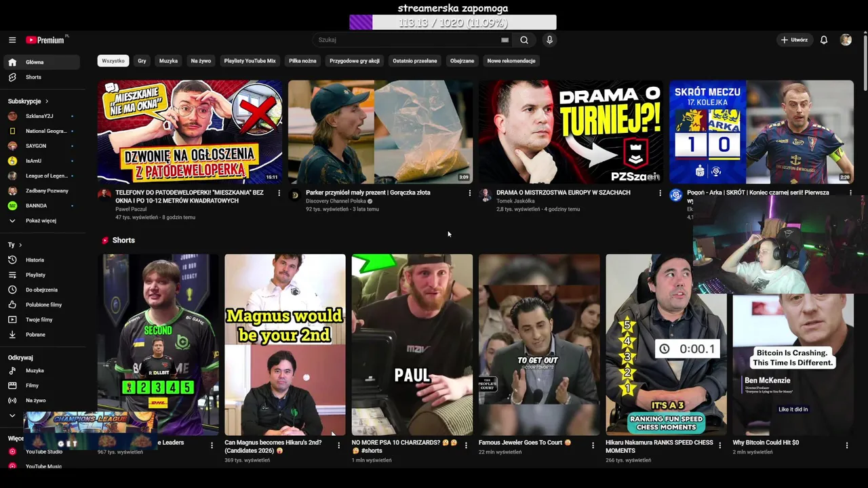Open options for Can Magnus short

pyautogui.click(x=338, y=445)
